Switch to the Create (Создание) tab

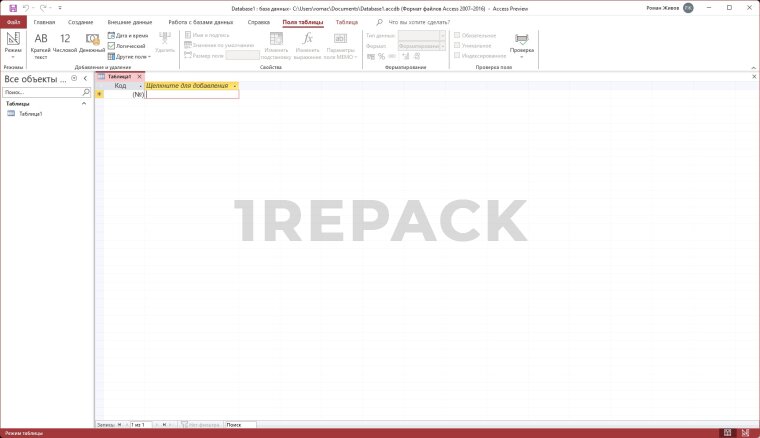pyautogui.click(x=81, y=21)
